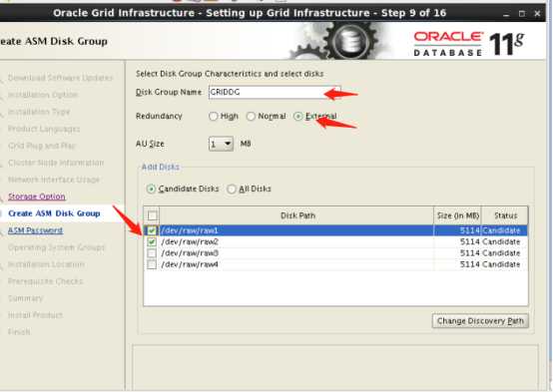Choose Candidate Disks radio option
The image size is (553, 392).
pyautogui.click(x=151, y=189)
